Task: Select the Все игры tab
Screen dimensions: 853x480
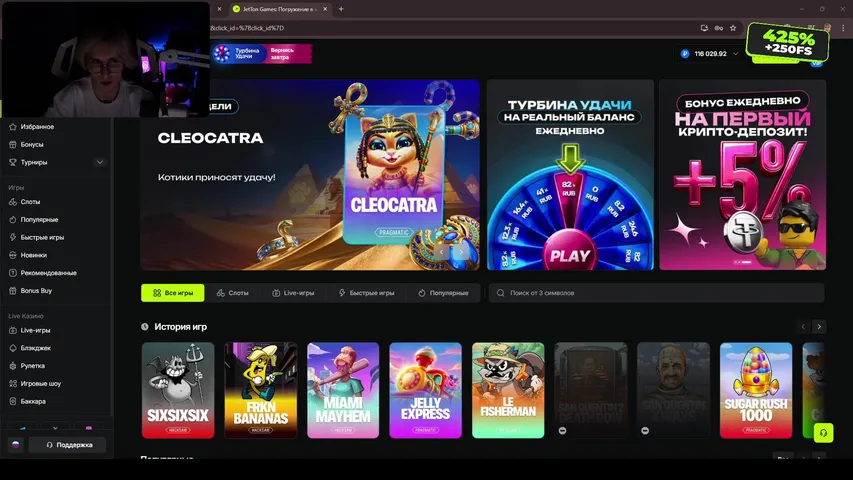Action: coord(172,293)
